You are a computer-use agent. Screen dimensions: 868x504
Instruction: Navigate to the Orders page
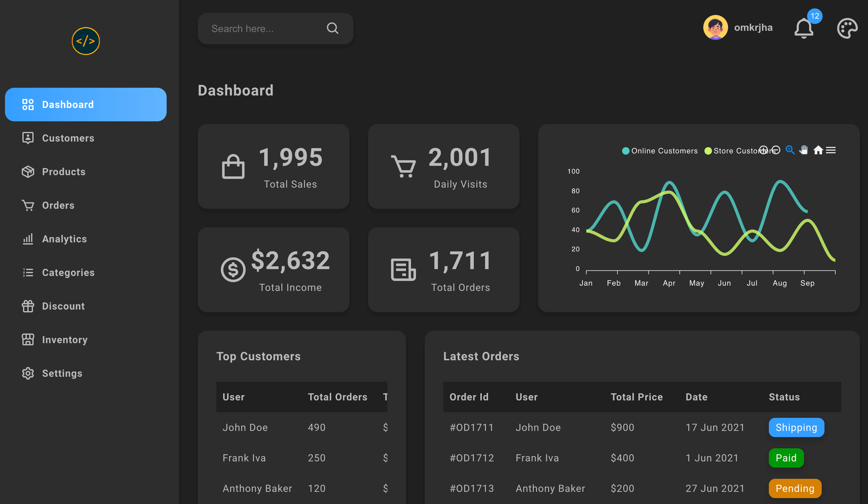pos(86,205)
